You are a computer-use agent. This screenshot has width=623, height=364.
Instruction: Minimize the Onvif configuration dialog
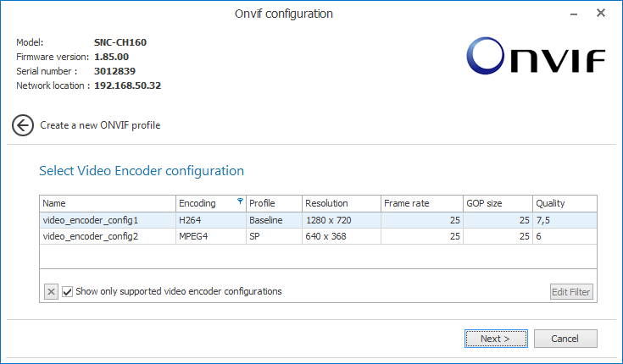pyautogui.click(x=564, y=13)
